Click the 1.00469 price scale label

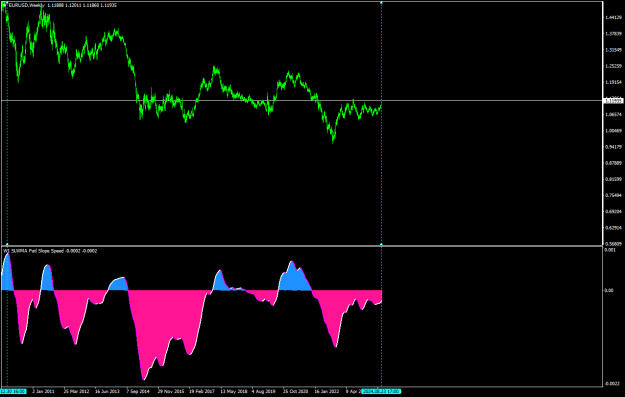[613, 131]
